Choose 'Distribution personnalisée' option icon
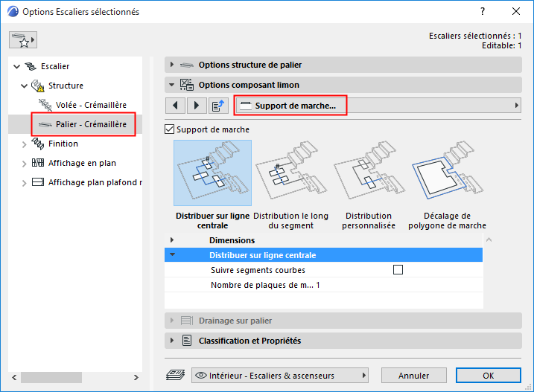The height and width of the screenshot is (392, 534). pos(368,173)
